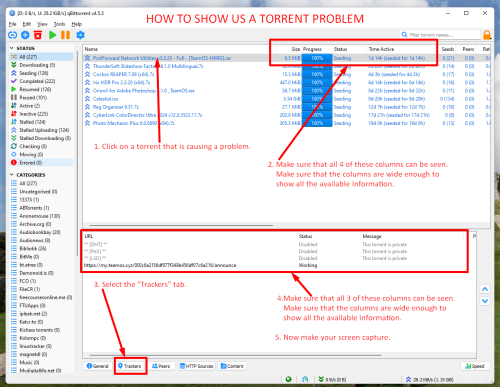Click the globe connection status icon

tap(289, 379)
